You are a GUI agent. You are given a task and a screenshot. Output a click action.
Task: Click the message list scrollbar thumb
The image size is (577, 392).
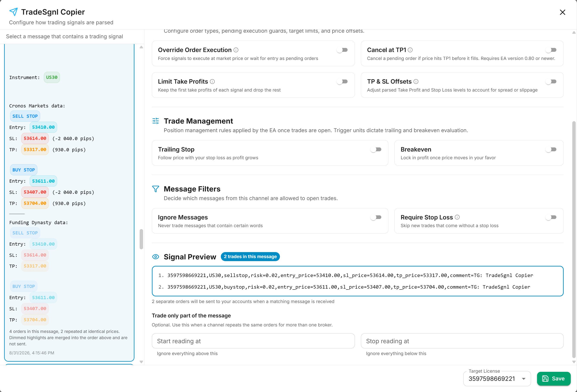(x=141, y=239)
